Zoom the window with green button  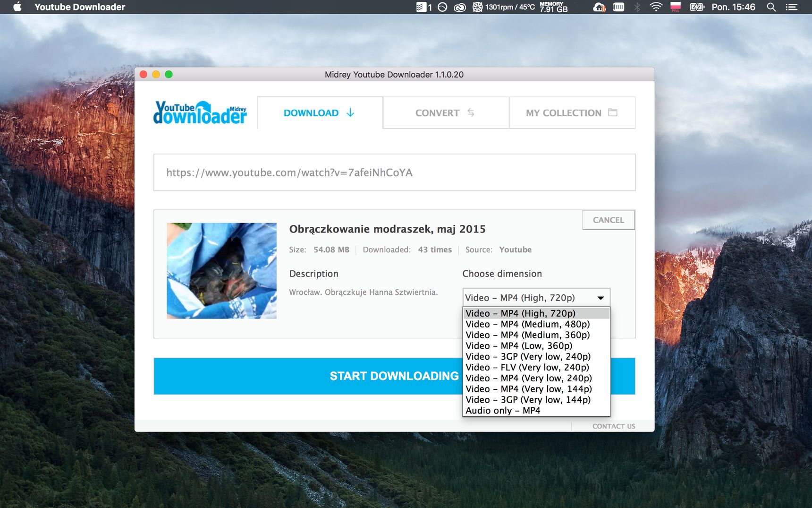[169, 74]
